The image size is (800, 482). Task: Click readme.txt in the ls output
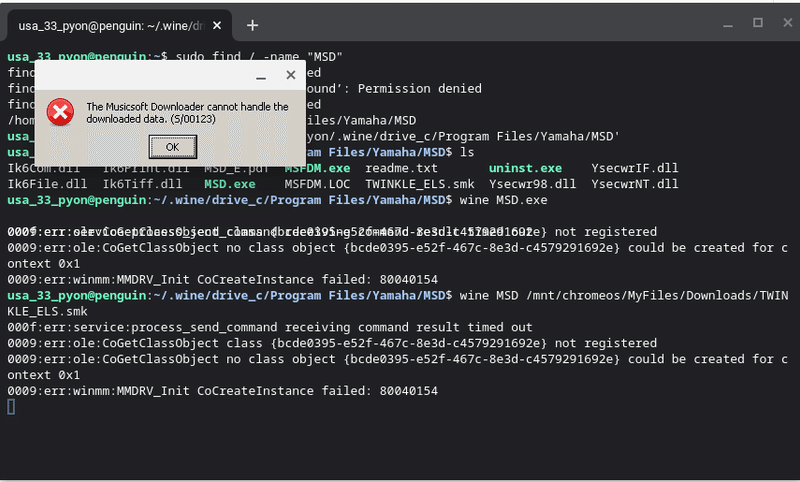pyautogui.click(x=401, y=168)
